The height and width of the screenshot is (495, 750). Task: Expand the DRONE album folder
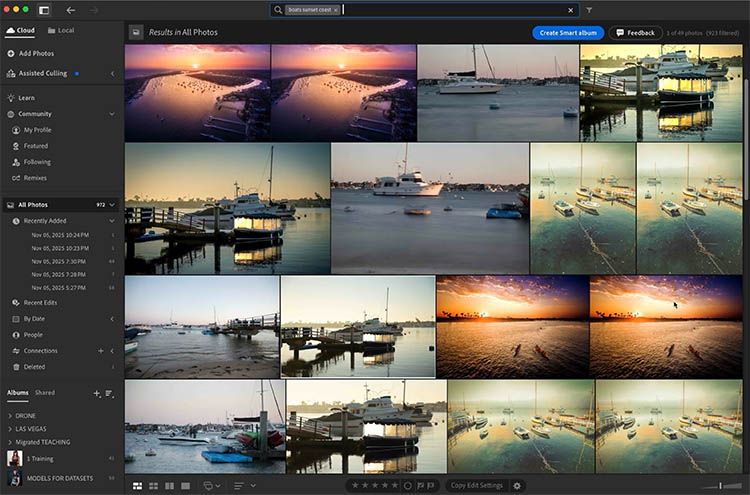point(10,416)
